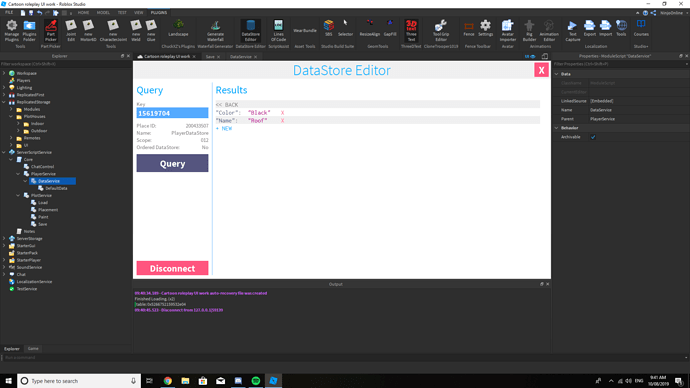Collapse the PlotHouses folder
The width and height of the screenshot is (690, 388).
tap(11, 117)
